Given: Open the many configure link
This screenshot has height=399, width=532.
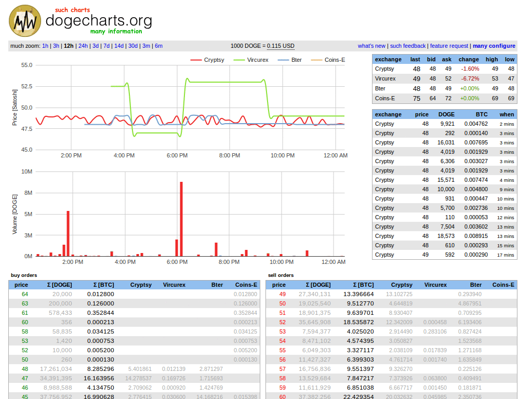Looking at the screenshot, I should [x=494, y=46].
